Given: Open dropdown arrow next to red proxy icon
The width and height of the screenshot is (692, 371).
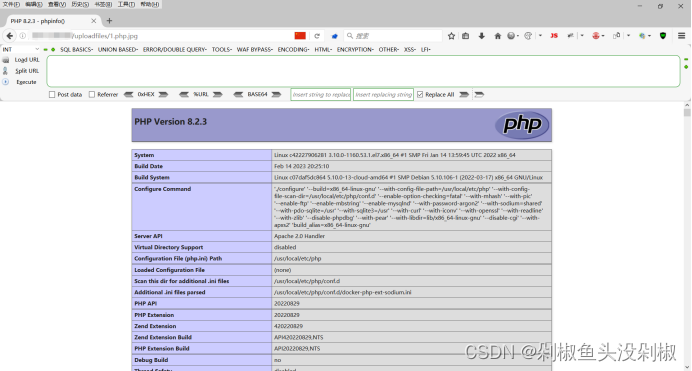Looking at the screenshot, I should (603, 36).
